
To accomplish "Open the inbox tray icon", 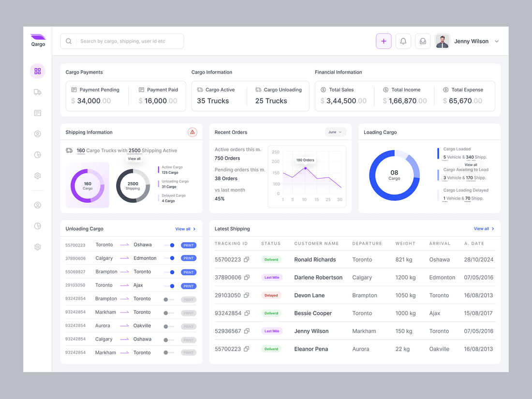I will 423,41.
